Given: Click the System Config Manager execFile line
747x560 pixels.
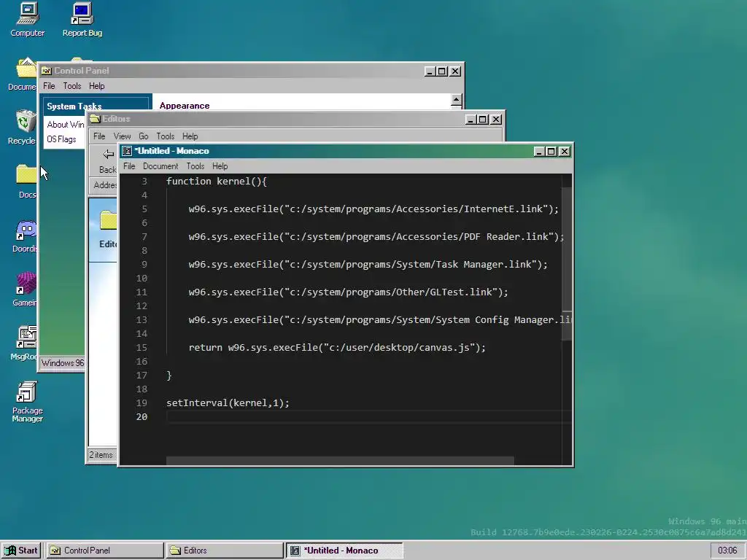Looking at the screenshot, I should [x=379, y=320].
